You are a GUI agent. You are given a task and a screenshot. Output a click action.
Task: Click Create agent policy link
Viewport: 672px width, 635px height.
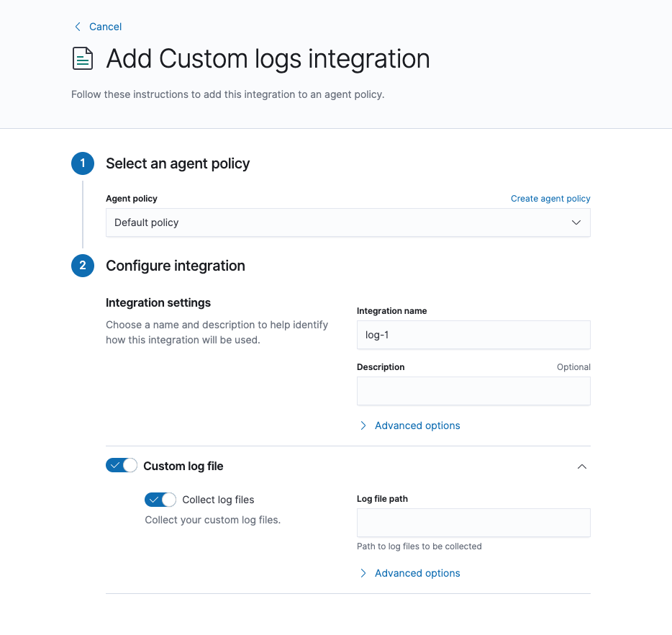click(550, 199)
